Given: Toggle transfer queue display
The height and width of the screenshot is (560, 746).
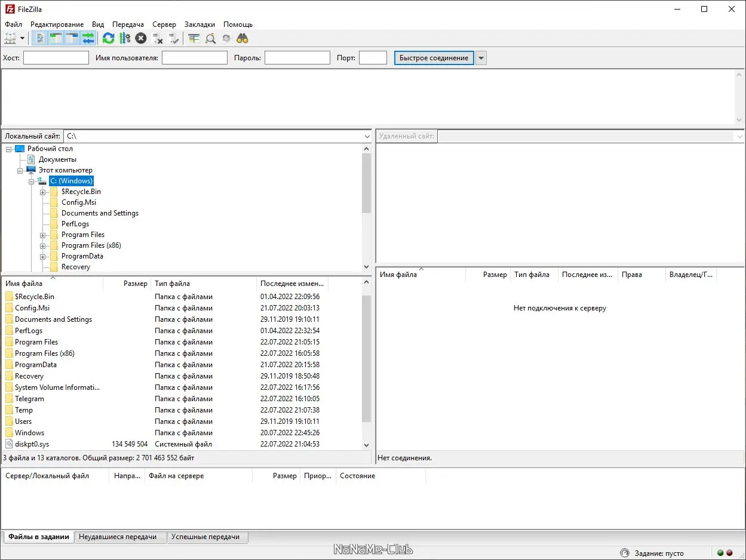Looking at the screenshot, I should tap(88, 38).
